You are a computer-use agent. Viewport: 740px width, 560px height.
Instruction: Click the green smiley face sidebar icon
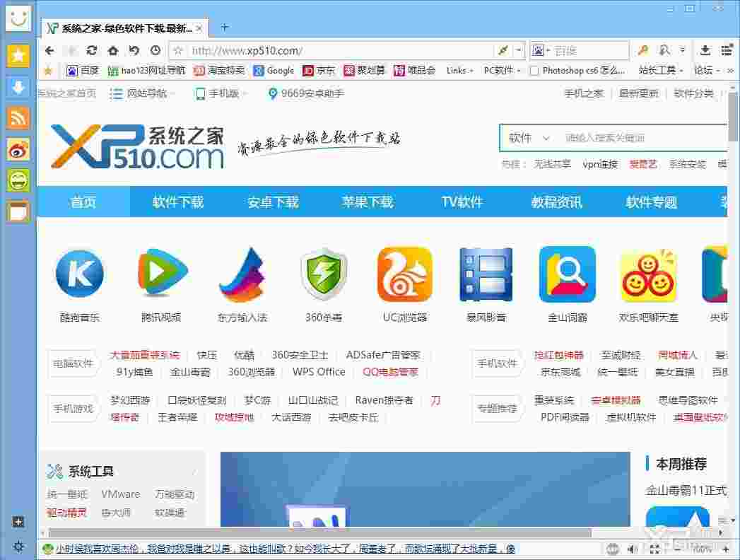[x=18, y=180]
